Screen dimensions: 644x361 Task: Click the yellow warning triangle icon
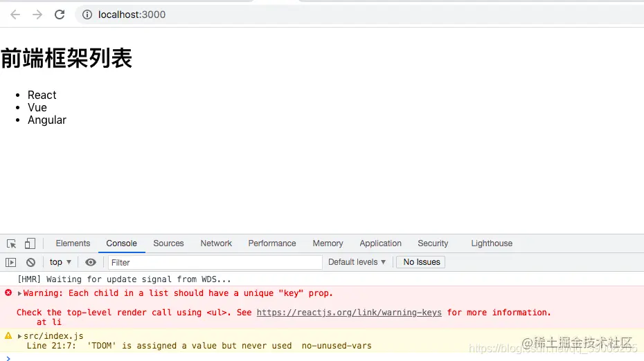(x=8, y=335)
